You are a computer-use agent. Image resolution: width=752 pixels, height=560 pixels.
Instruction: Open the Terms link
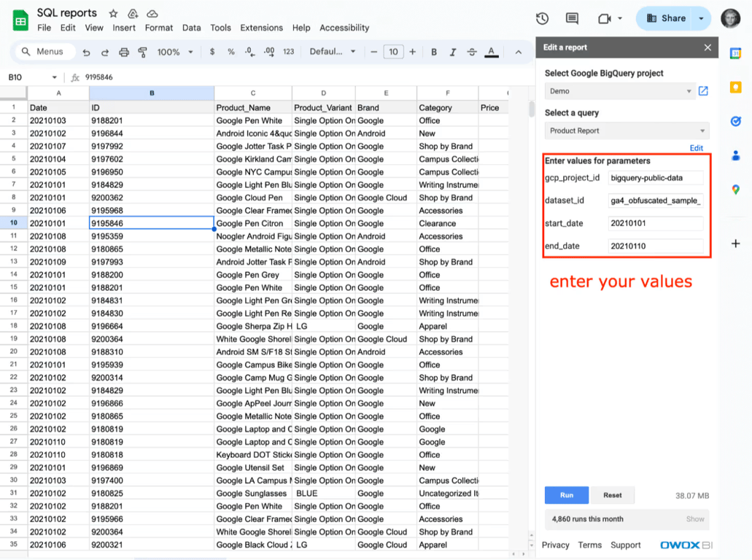pyautogui.click(x=589, y=545)
